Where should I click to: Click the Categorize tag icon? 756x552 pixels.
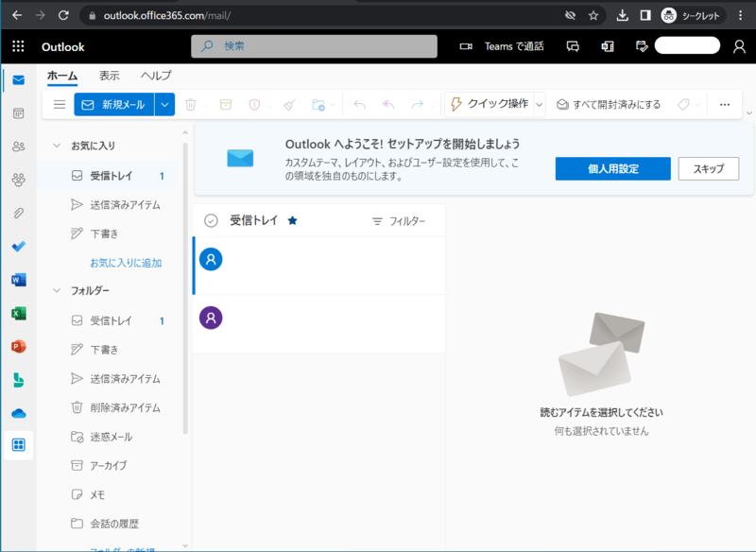pyautogui.click(x=683, y=105)
